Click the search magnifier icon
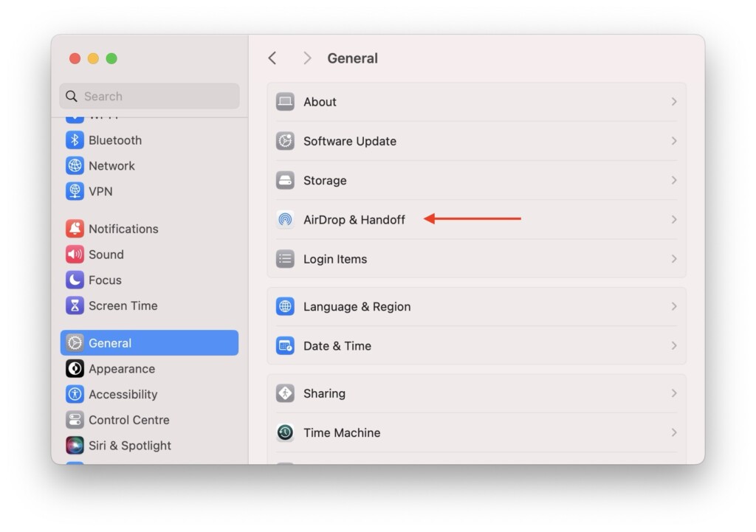The width and height of the screenshot is (756, 532). tap(72, 96)
